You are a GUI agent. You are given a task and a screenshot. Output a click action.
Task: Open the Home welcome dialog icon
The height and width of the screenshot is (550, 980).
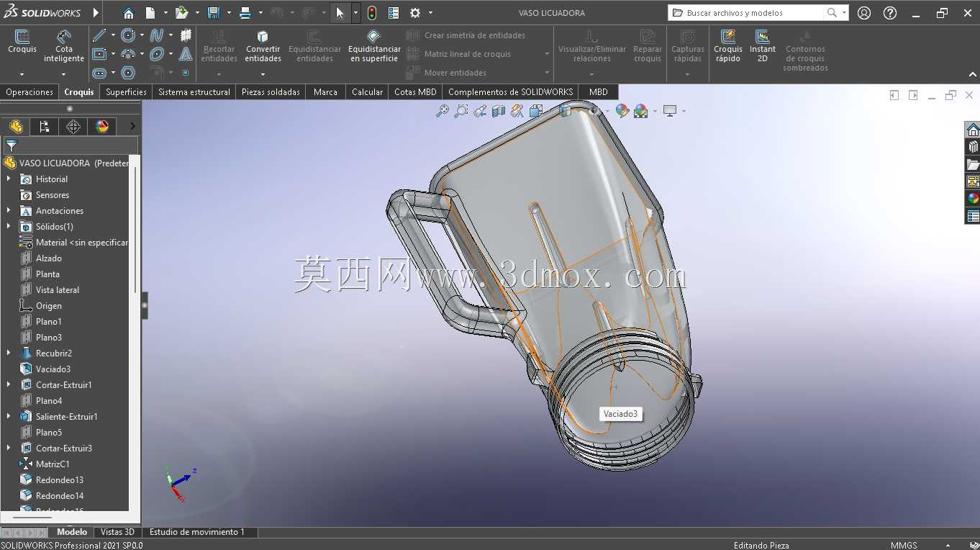(128, 13)
